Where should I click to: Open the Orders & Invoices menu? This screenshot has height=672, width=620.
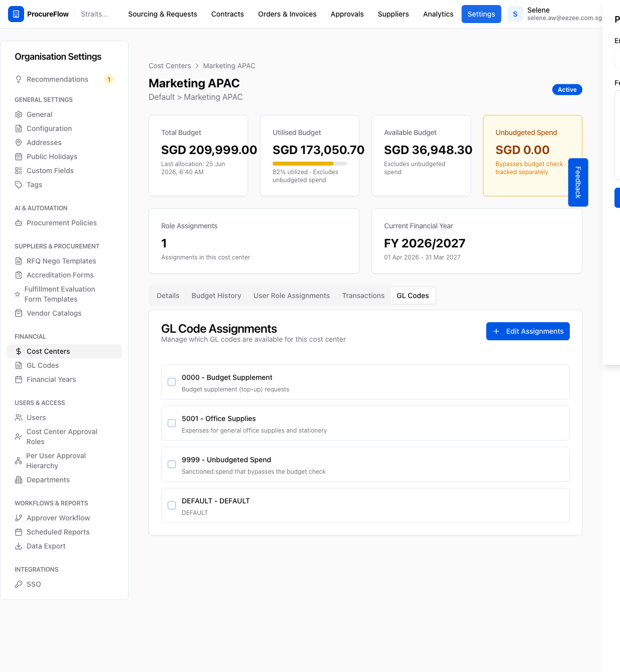click(287, 14)
